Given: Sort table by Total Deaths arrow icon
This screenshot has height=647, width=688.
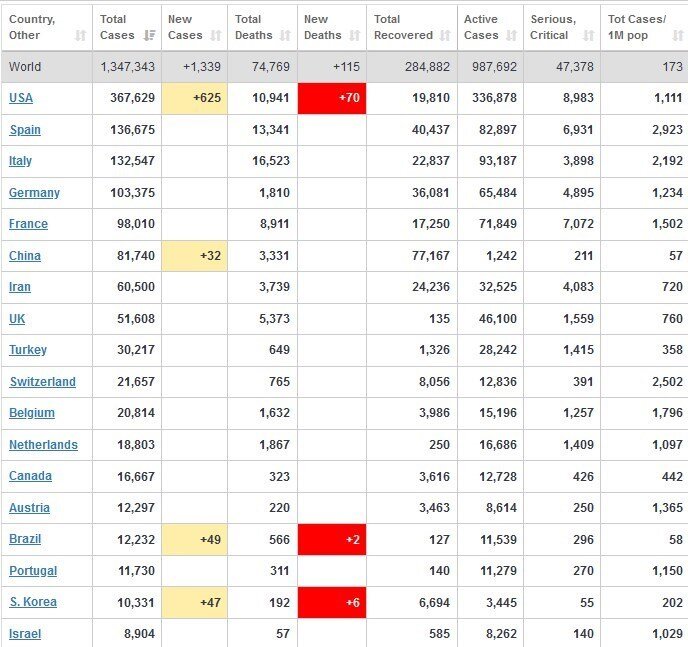Looking at the screenshot, I should (x=284, y=35).
